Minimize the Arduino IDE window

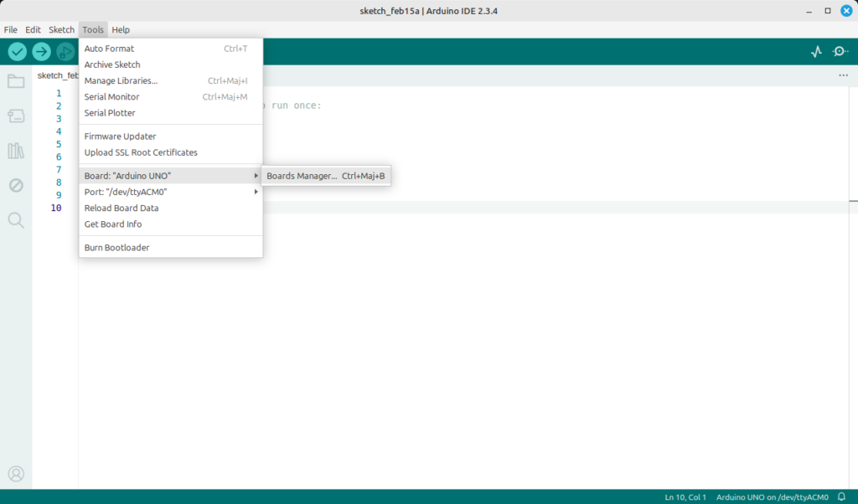click(809, 11)
